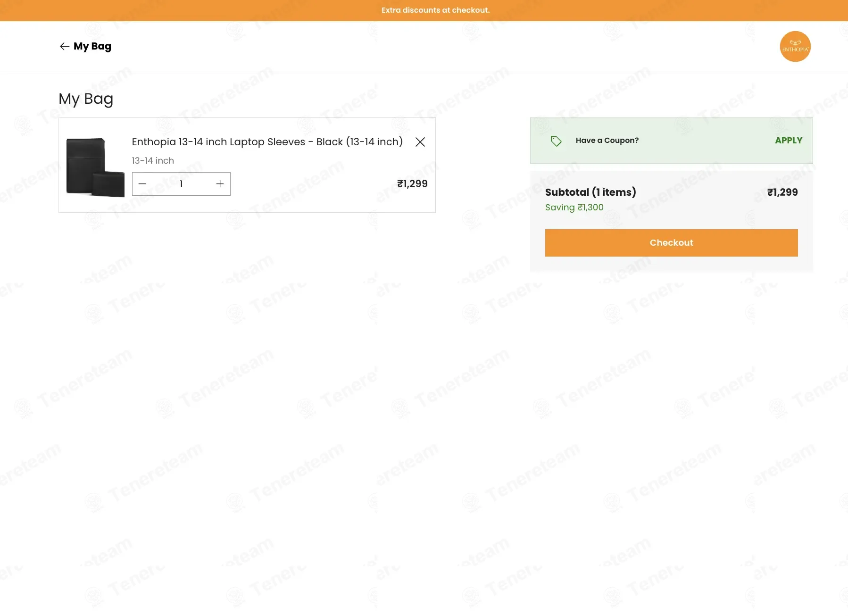Viewport: 848px width, 616px height.
Task: Remove the laptop sleeve using the X icon
Action: pos(420,142)
